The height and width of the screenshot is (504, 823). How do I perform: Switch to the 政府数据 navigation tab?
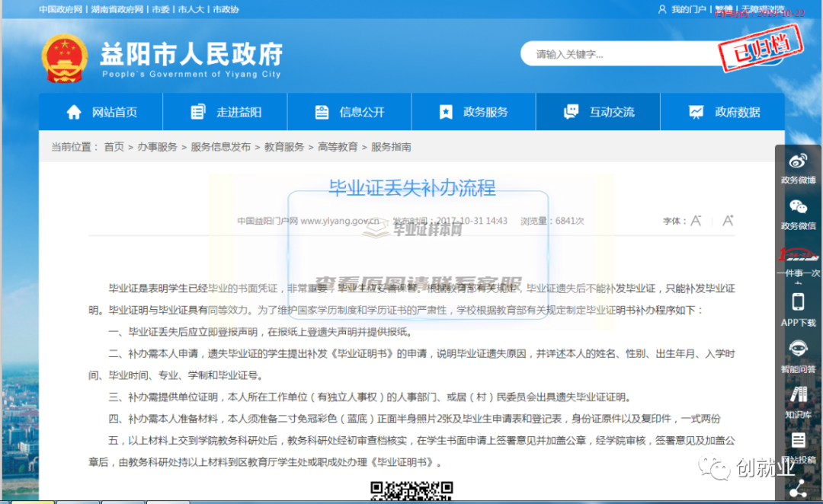click(x=724, y=112)
